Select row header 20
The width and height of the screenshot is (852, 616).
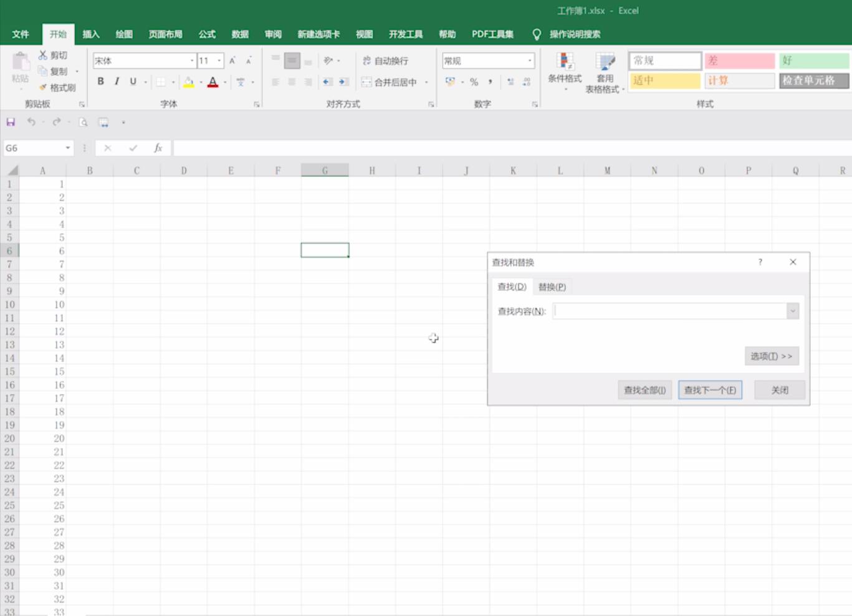(x=9, y=438)
